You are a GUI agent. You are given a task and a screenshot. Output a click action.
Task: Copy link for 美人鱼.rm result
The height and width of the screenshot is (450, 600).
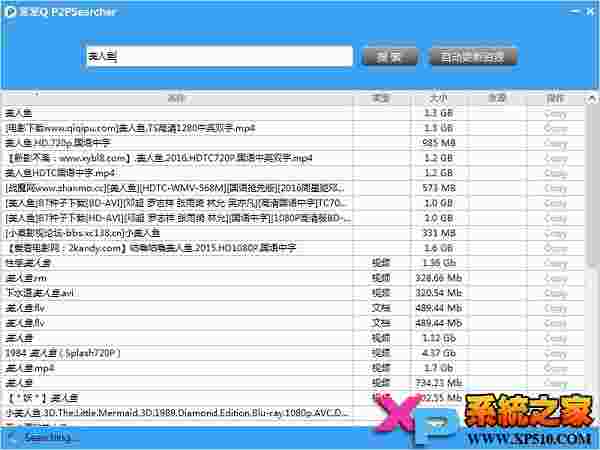coord(556,278)
